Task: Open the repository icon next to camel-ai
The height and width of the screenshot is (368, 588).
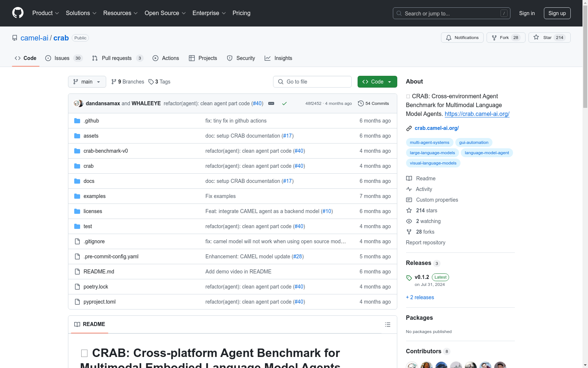Action: pos(15,38)
